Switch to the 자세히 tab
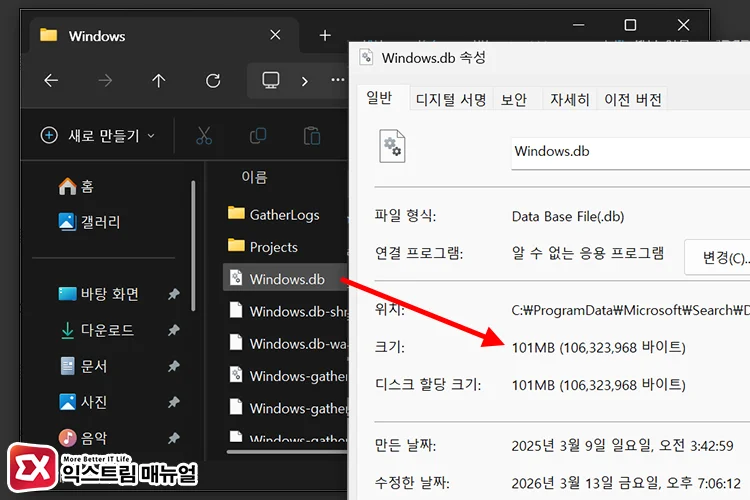Viewport: 750px width, 500px height. 569,100
